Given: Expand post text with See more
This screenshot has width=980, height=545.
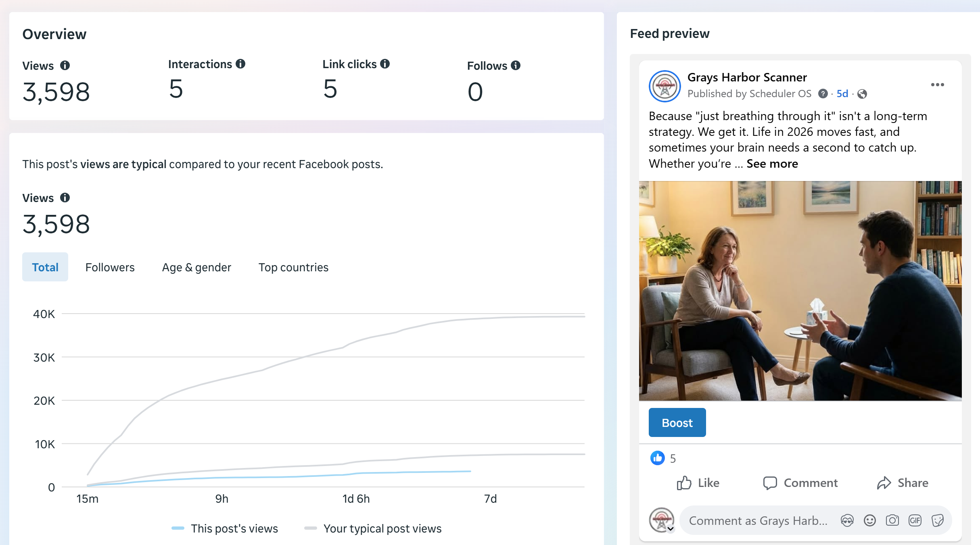Looking at the screenshot, I should [772, 164].
